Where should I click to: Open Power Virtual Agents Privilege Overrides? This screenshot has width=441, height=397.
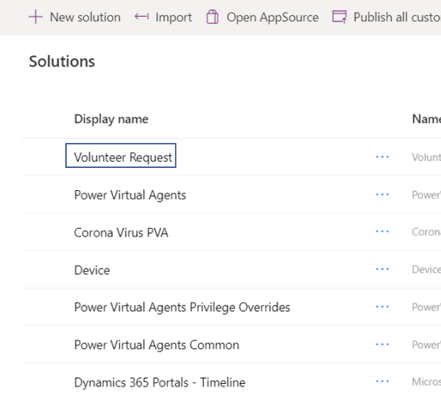click(x=182, y=307)
